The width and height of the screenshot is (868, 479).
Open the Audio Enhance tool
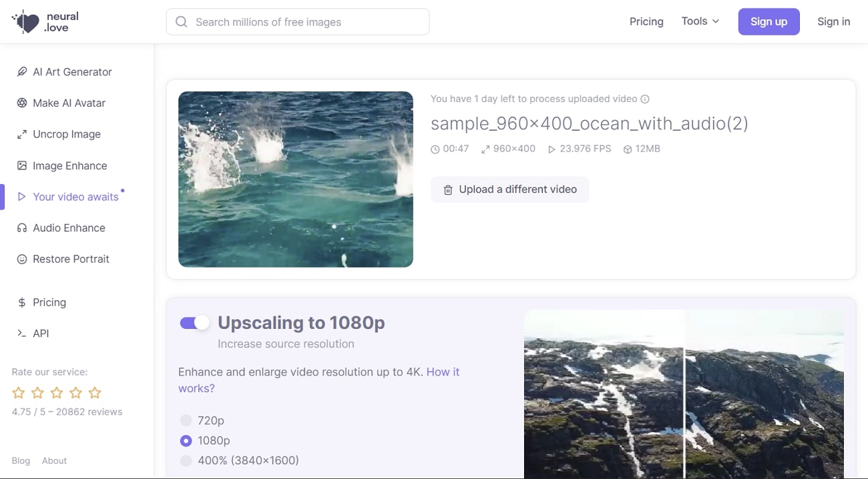tap(69, 227)
